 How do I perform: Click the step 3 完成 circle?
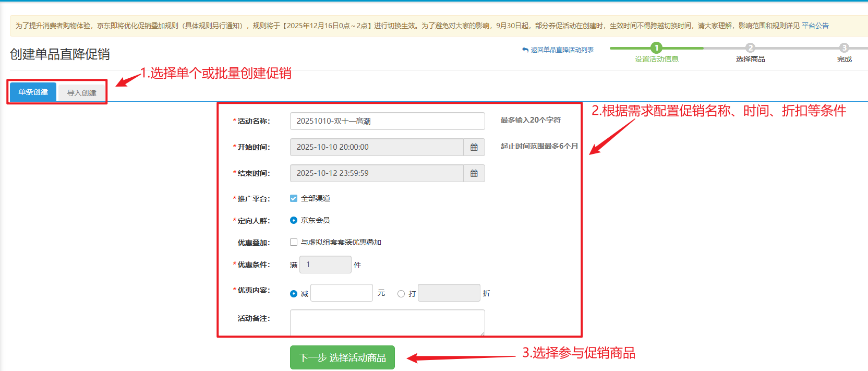844,48
